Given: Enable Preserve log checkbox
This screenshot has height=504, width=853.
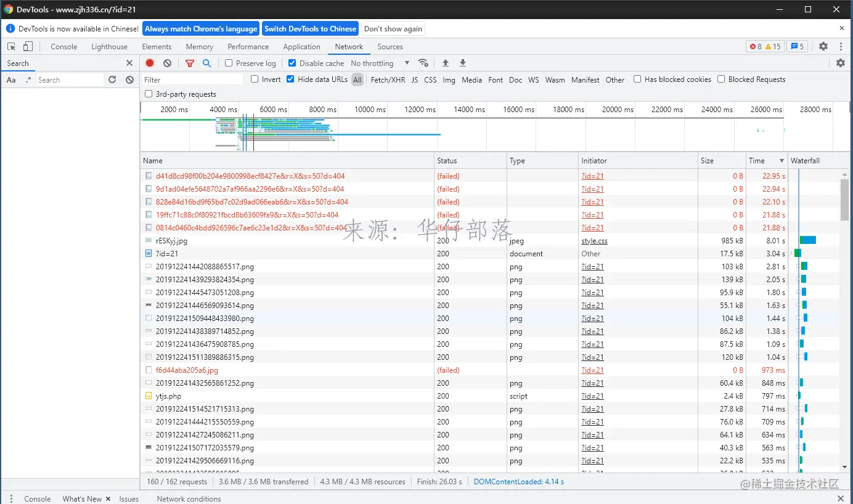Looking at the screenshot, I should [x=229, y=63].
